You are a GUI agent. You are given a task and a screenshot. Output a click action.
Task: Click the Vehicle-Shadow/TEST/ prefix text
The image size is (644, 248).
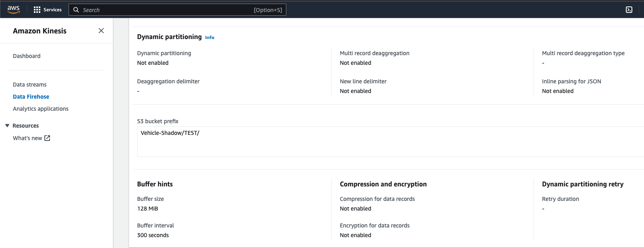[x=170, y=133]
